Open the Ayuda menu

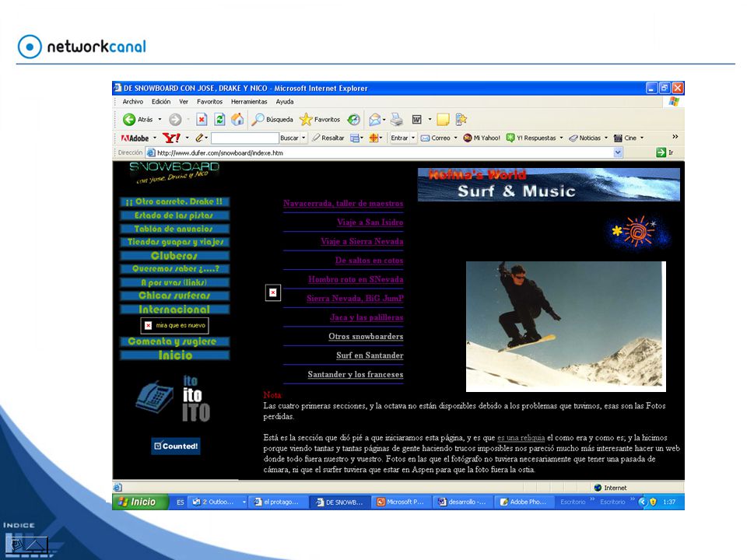click(x=285, y=101)
